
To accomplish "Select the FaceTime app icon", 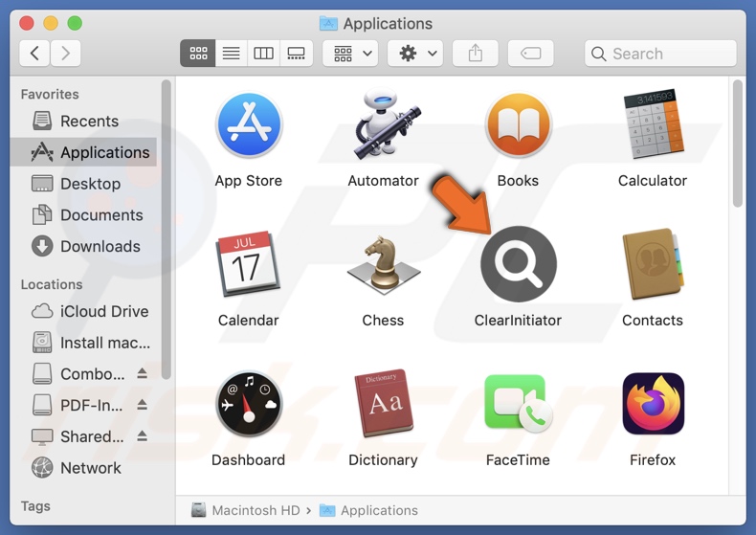I will coord(519,404).
